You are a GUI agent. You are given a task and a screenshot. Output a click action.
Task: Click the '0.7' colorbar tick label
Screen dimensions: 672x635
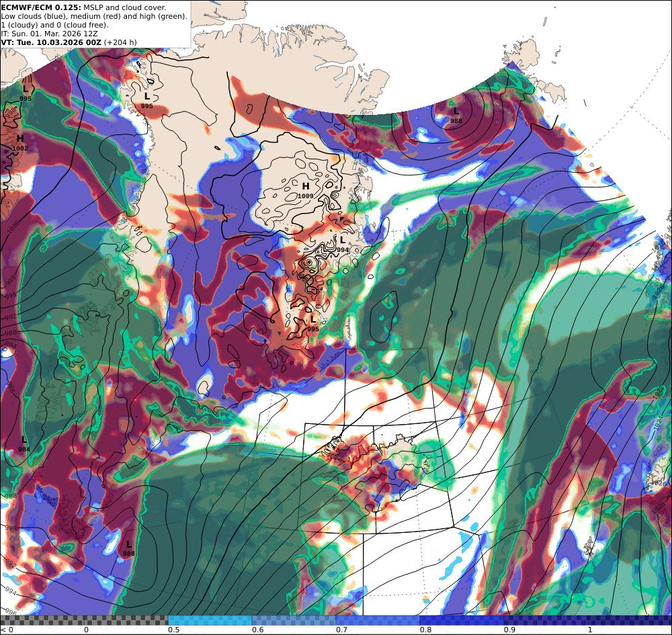coord(341,630)
